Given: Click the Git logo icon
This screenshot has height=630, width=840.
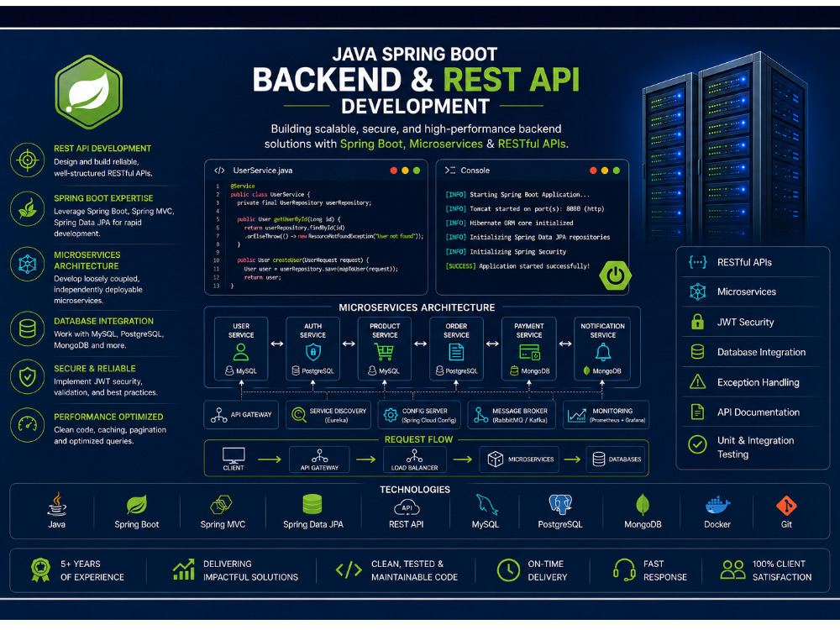Looking at the screenshot, I should (786, 505).
